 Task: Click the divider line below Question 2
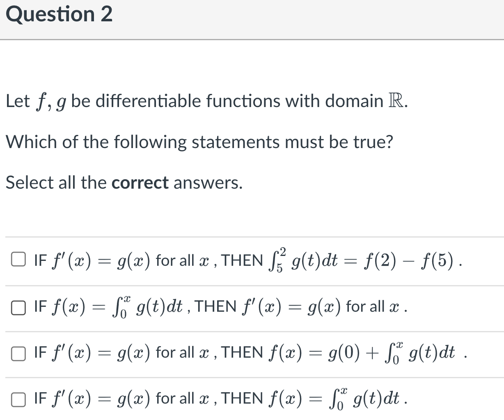(x=252, y=38)
